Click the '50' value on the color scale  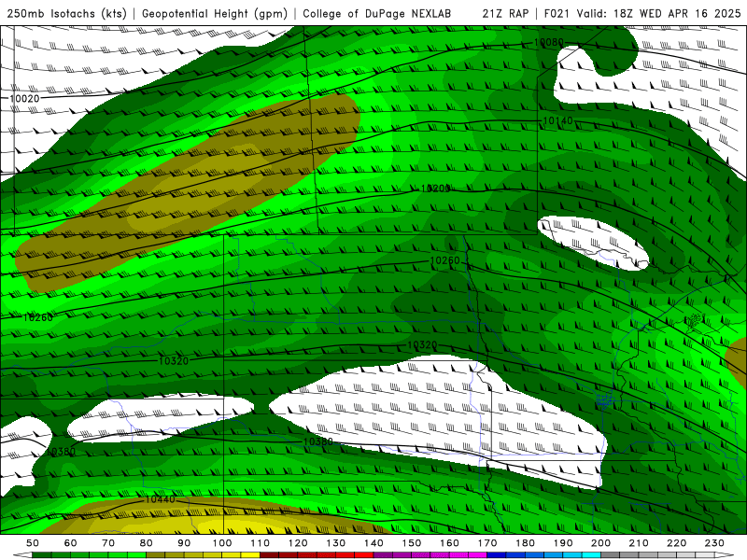click(33, 543)
